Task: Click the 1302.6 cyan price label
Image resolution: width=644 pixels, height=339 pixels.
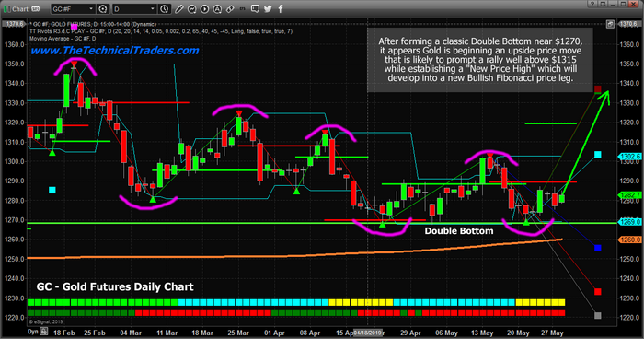Action: pos(629,157)
